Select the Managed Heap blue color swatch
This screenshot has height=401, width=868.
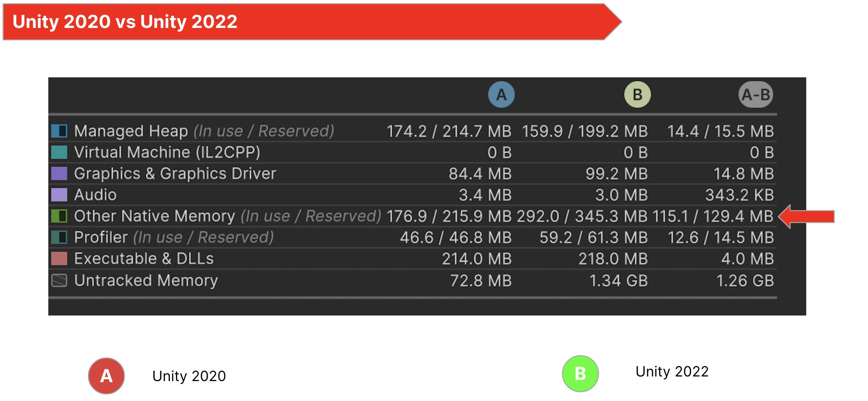click(59, 131)
